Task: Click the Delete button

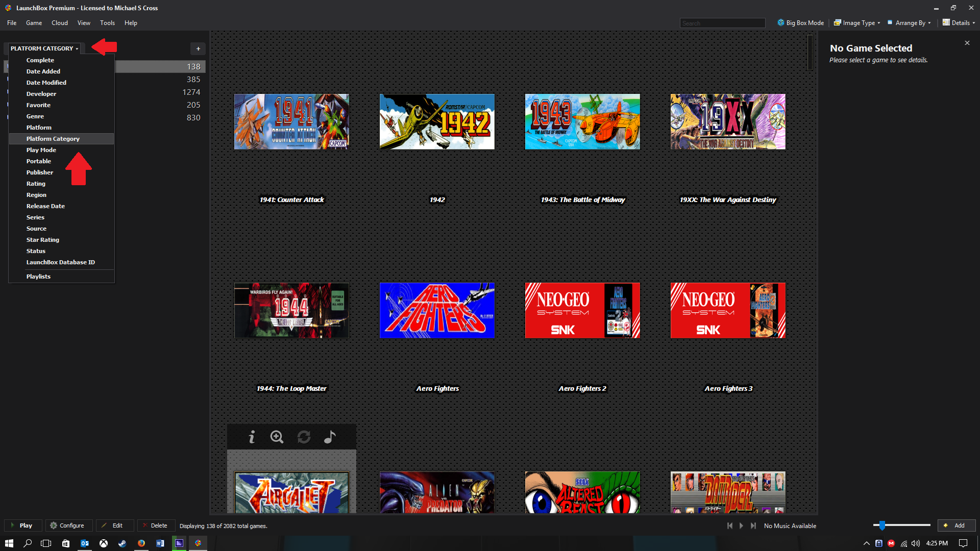Action: [155, 525]
